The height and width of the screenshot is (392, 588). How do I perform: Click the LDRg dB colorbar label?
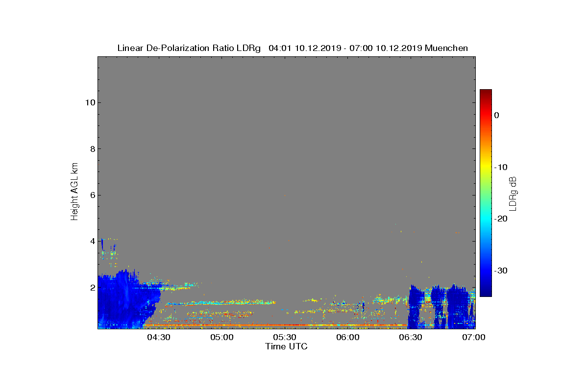[513, 193]
